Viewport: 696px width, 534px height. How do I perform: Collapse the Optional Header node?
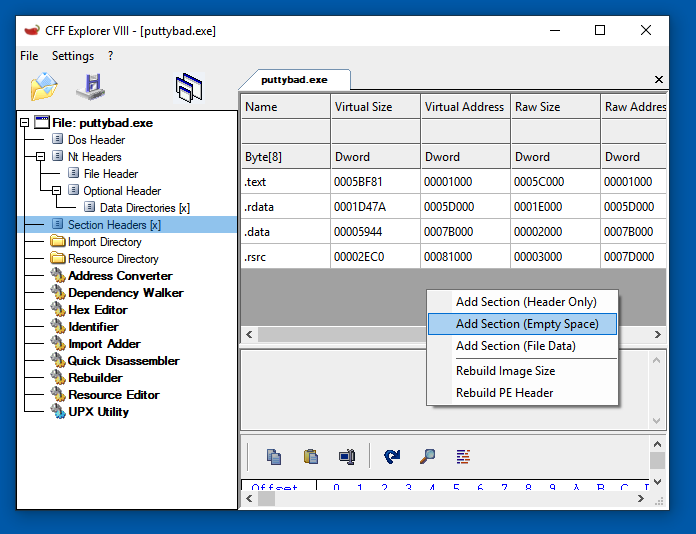tap(57, 191)
